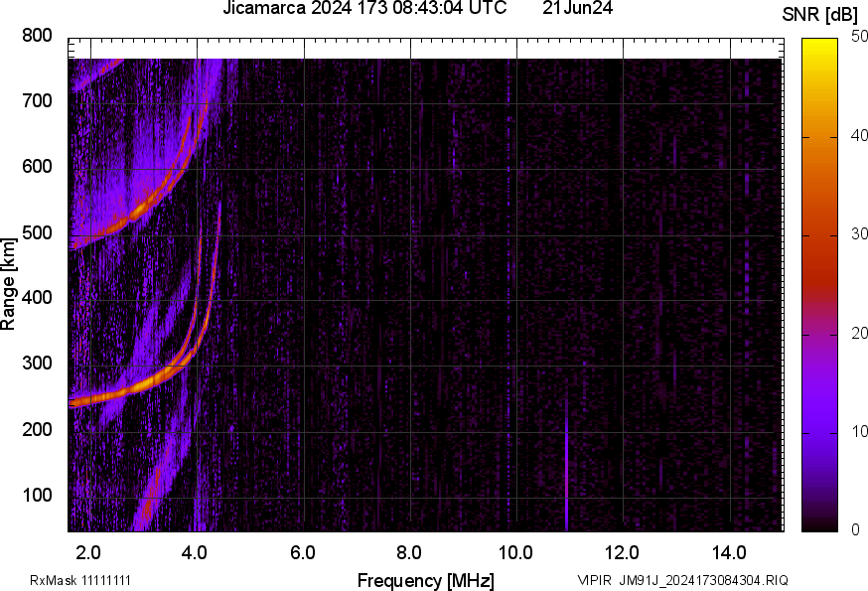Click the colorbar value 40
The image size is (868, 591).
(860, 136)
